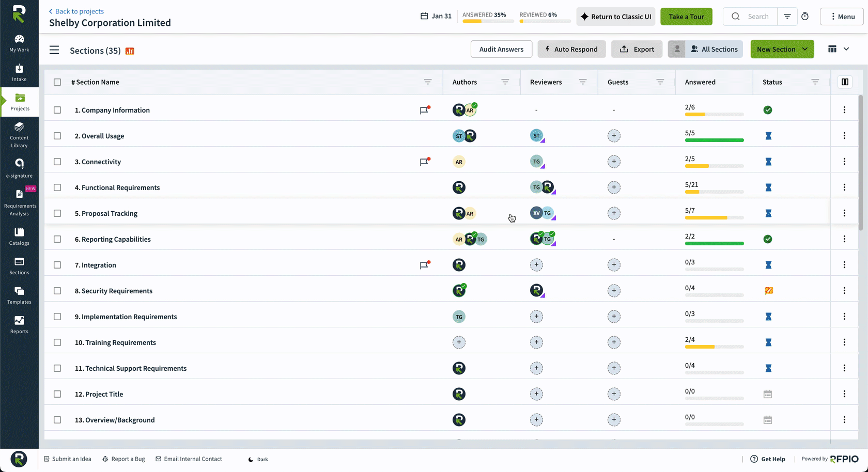Open the Reviewers column filter

tap(583, 82)
